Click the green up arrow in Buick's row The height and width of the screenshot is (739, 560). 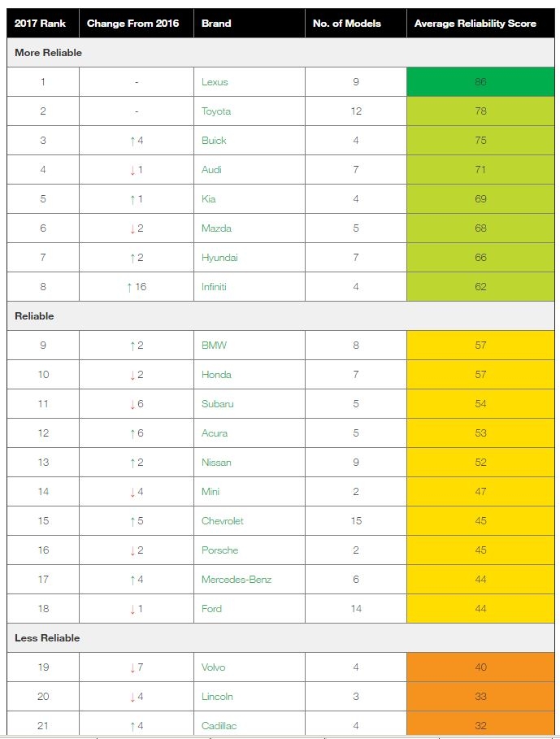point(132,141)
